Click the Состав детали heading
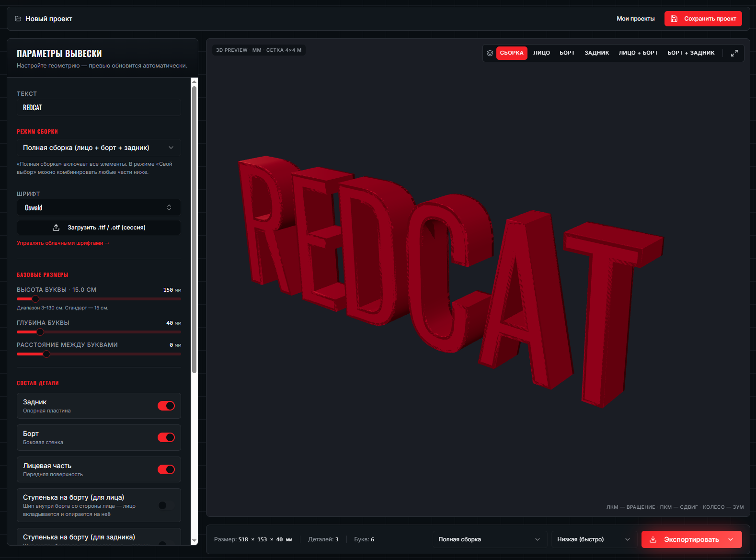Image resolution: width=756 pixels, height=560 pixels. coord(38,383)
